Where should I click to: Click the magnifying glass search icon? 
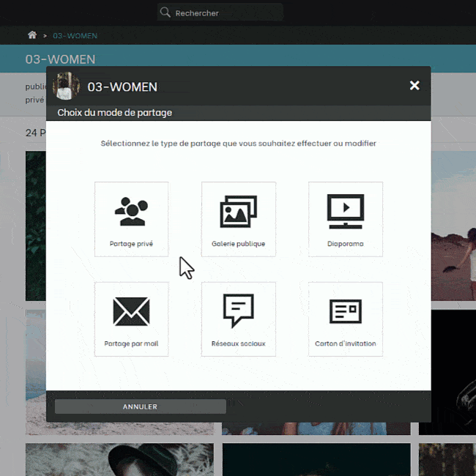coord(166,12)
